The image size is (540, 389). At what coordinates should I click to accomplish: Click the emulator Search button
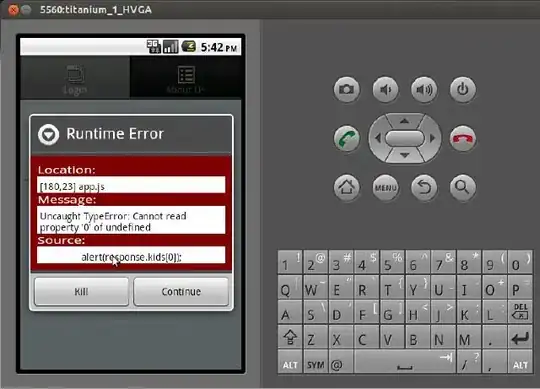tap(463, 188)
